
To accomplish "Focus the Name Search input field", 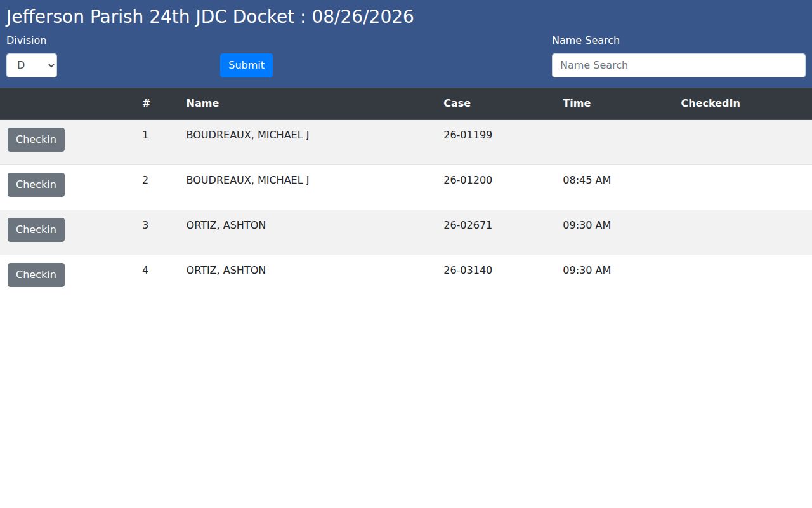I will click(x=678, y=65).
